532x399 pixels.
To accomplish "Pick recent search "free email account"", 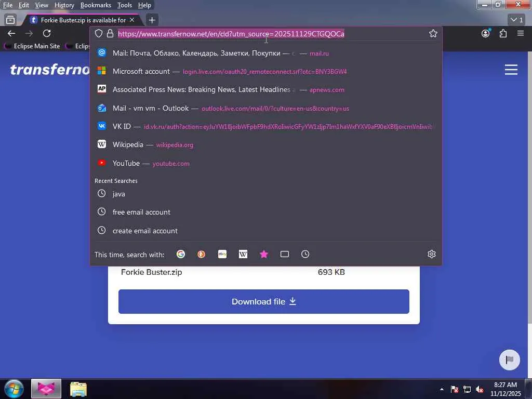I will click(x=265, y=212).
